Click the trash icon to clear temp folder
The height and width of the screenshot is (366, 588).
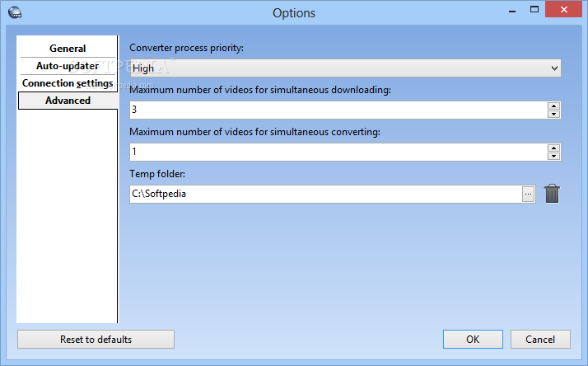pyautogui.click(x=552, y=194)
